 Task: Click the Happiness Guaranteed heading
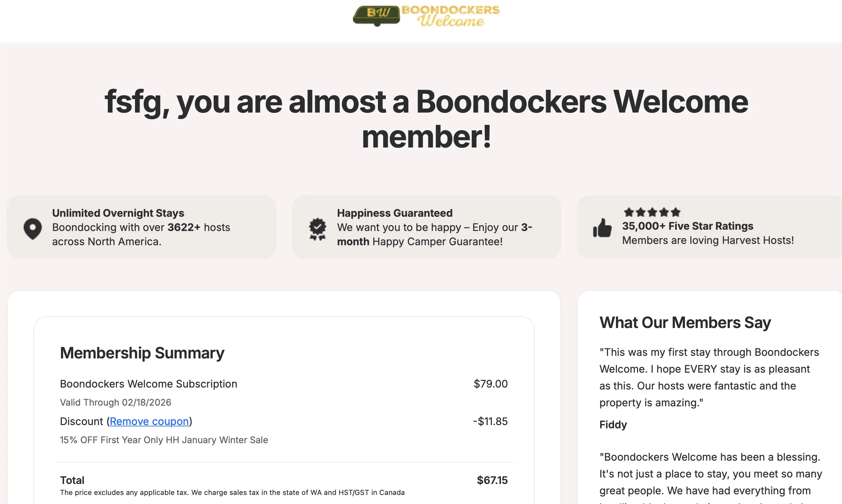click(x=395, y=213)
